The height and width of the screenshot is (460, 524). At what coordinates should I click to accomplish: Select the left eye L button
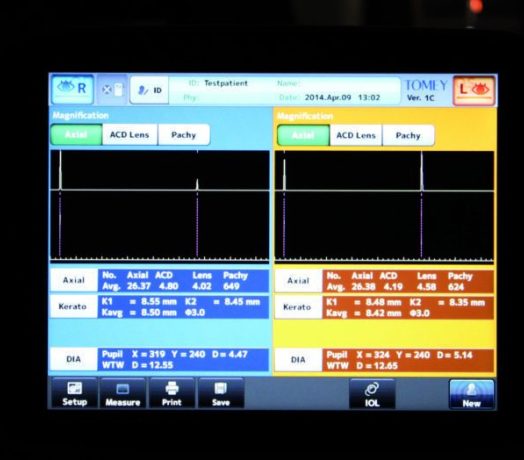tap(474, 91)
